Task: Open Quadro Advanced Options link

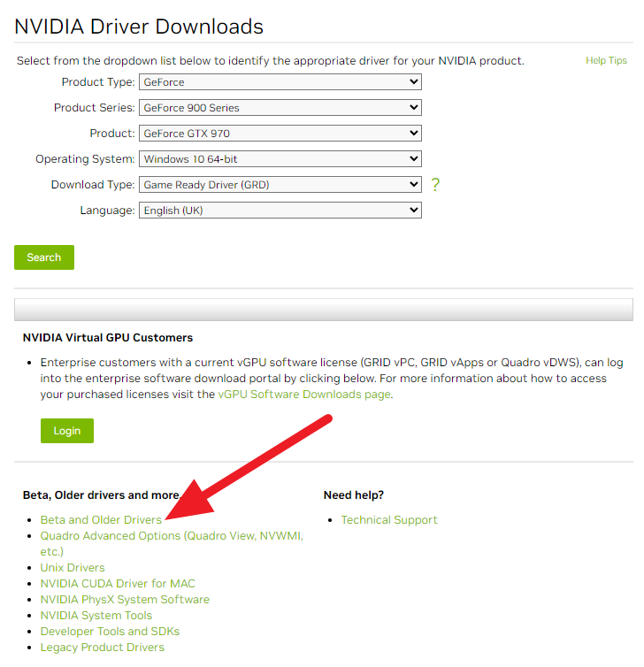Action: tap(172, 544)
